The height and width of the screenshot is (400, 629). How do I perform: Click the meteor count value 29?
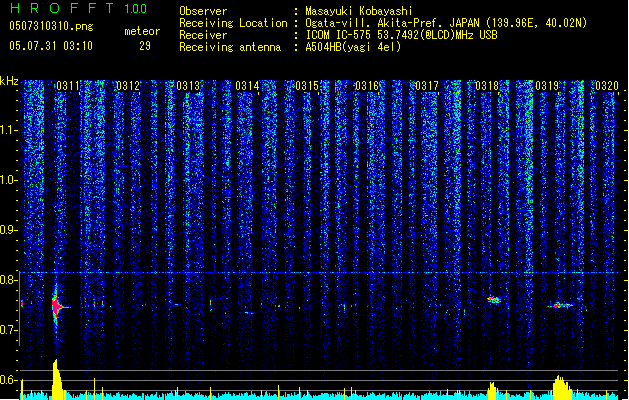(x=145, y=46)
